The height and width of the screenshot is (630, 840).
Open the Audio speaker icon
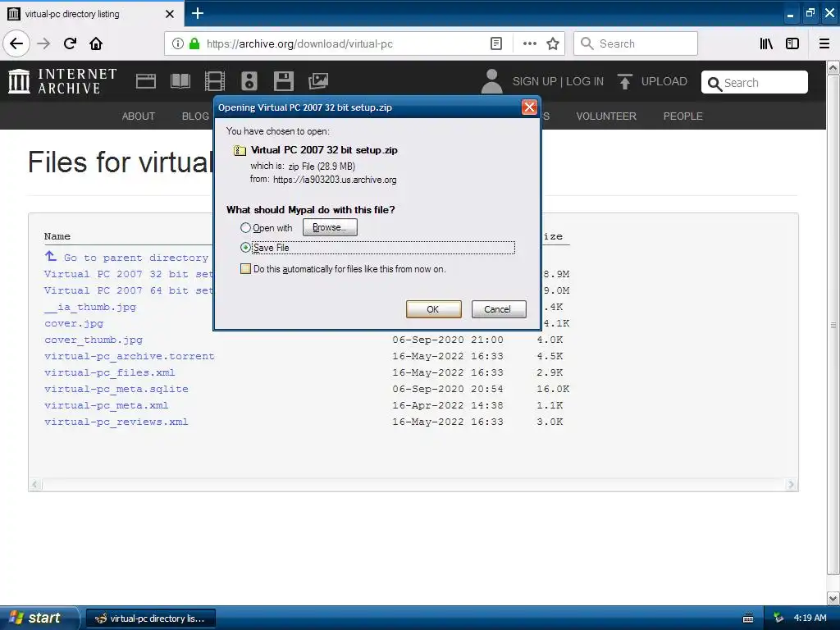(249, 81)
